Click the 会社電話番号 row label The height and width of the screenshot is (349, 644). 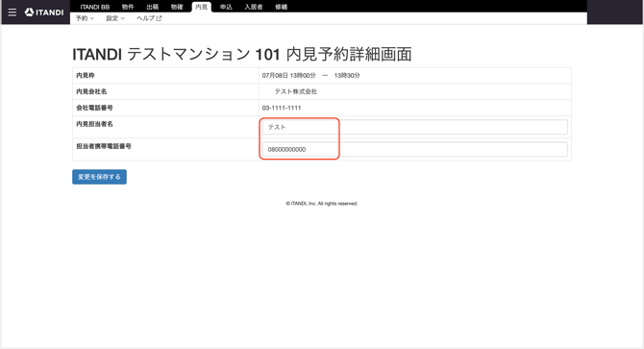pyautogui.click(x=94, y=108)
